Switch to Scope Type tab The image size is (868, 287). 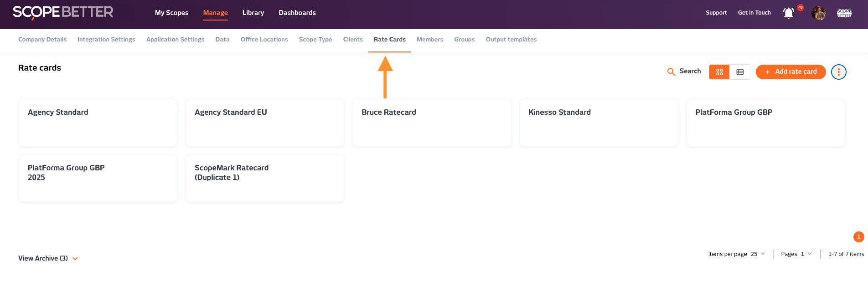click(315, 40)
